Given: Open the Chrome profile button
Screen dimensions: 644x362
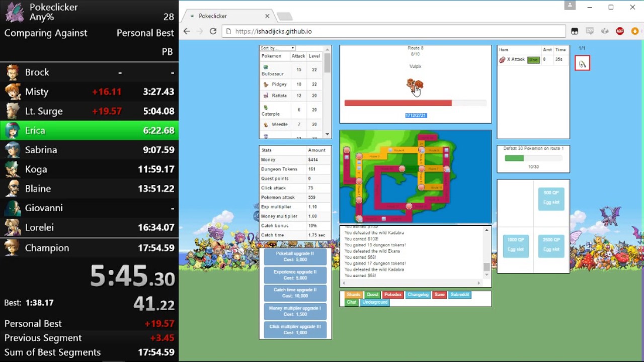Looking at the screenshot, I should [x=570, y=6].
